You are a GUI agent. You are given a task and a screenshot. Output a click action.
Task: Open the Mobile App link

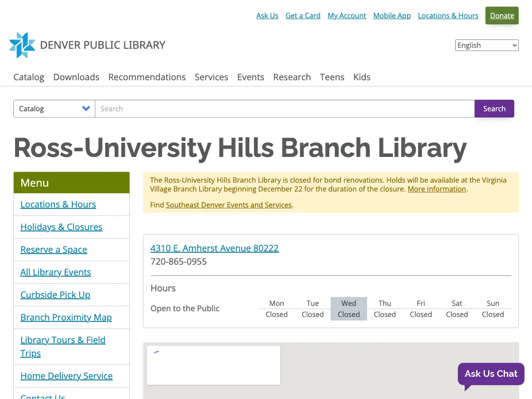(x=392, y=16)
